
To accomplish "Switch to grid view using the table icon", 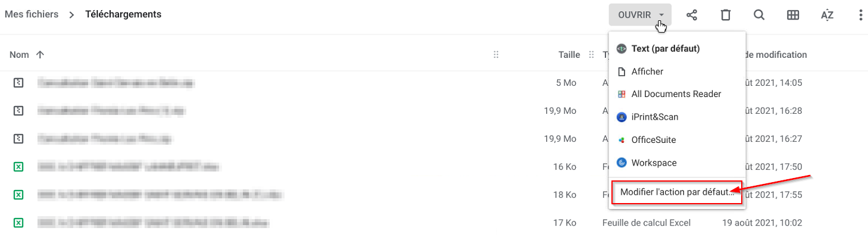I will point(793,15).
